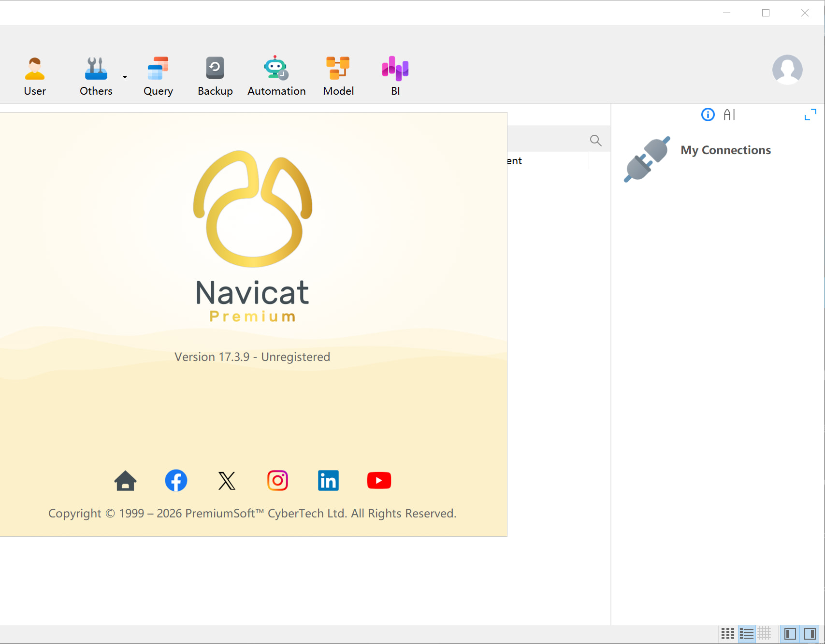
Task: Click the PremiumSoft copyright notice
Action: [x=252, y=514]
